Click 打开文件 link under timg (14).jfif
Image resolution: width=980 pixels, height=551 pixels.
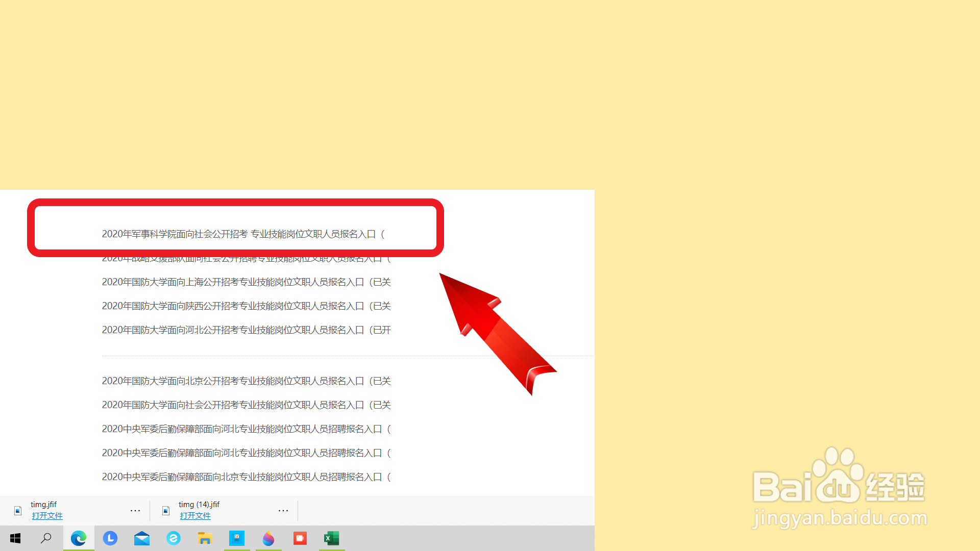(195, 516)
